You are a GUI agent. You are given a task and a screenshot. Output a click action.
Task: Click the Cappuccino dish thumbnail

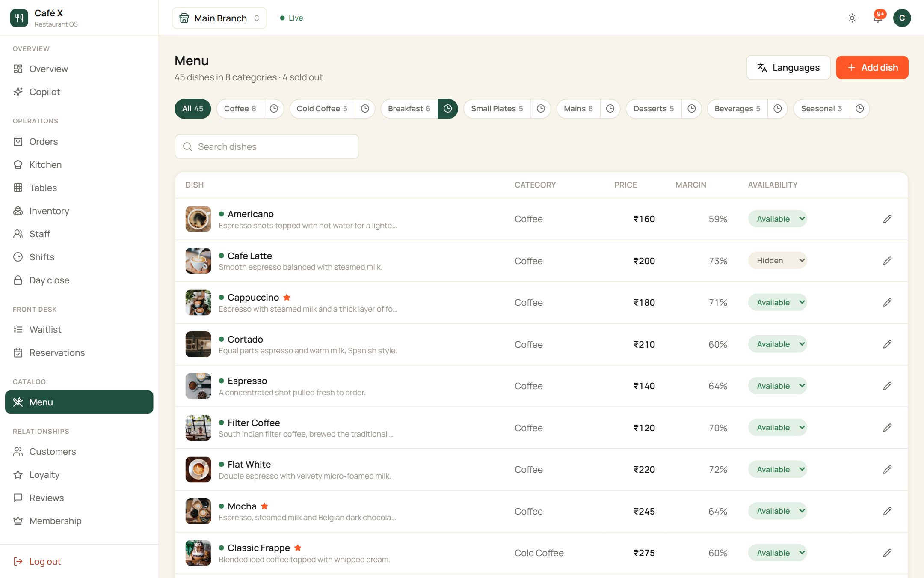(198, 302)
